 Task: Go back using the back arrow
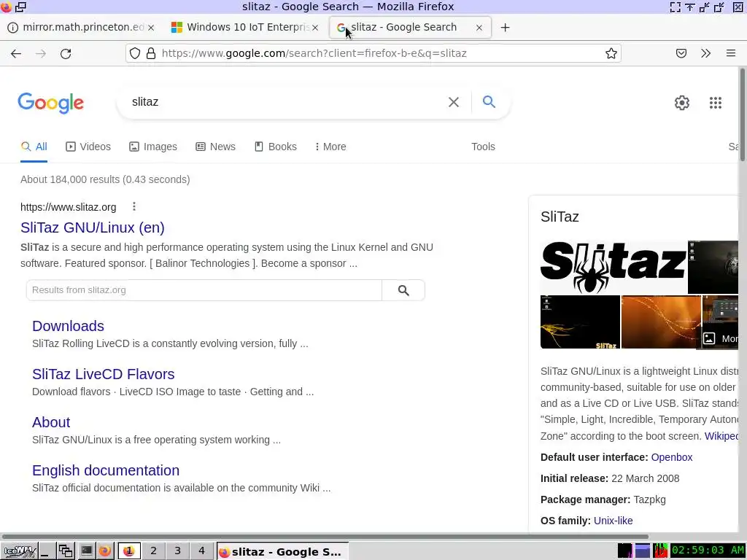[16, 53]
